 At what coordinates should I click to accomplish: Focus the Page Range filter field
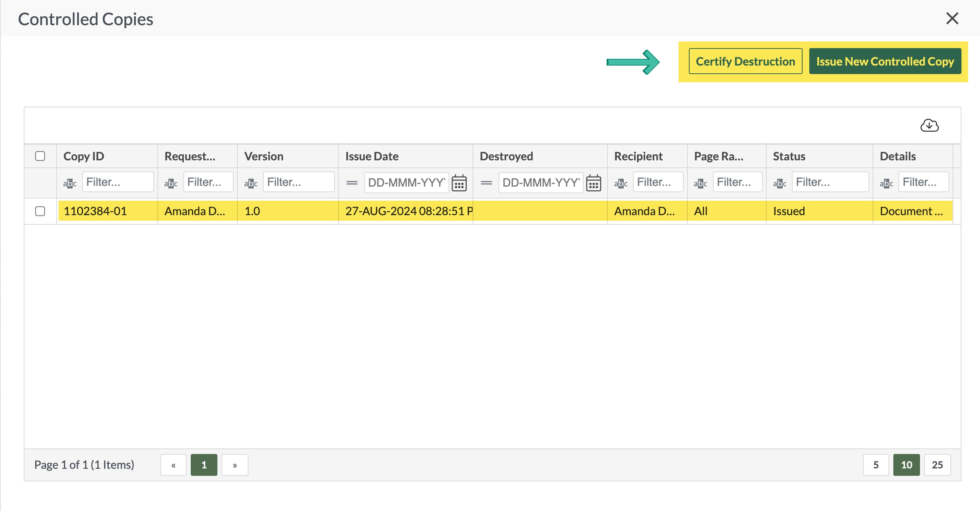tap(737, 182)
